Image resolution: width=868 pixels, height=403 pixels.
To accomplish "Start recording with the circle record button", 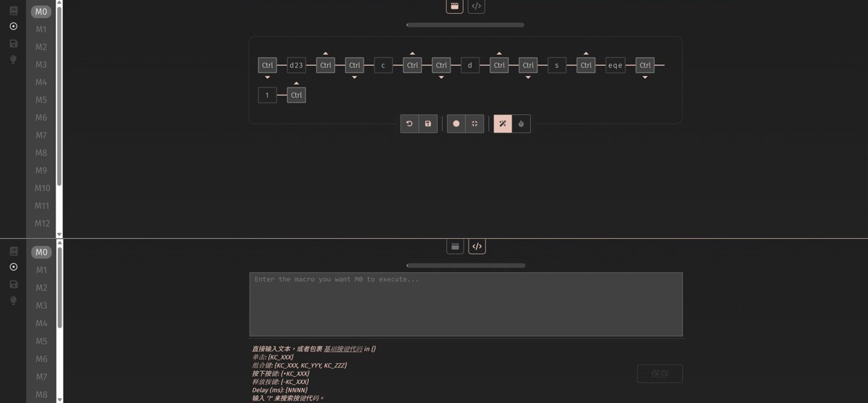I will click(x=456, y=124).
